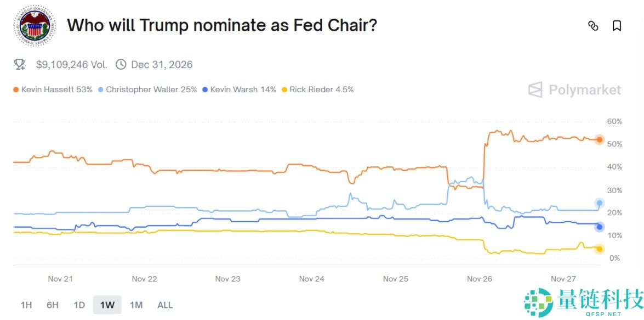644x320 pixels.
Task: Show ALL time range on chart
Action: point(165,305)
